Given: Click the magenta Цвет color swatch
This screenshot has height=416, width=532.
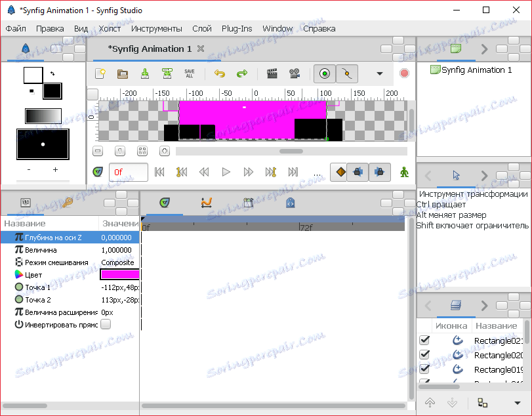Looking at the screenshot, I should (119, 275).
